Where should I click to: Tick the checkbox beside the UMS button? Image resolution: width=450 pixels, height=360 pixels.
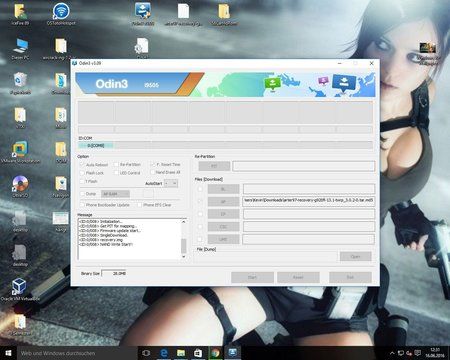click(x=200, y=239)
